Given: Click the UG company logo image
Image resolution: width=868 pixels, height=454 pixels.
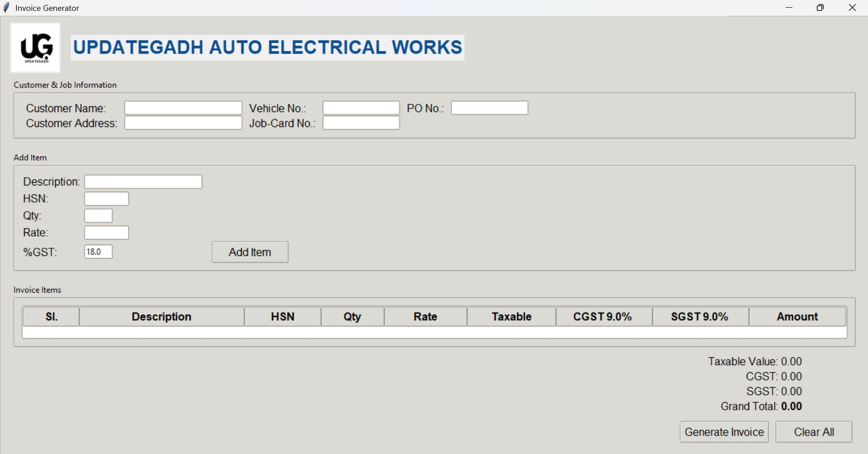Looking at the screenshot, I should pos(35,47).
